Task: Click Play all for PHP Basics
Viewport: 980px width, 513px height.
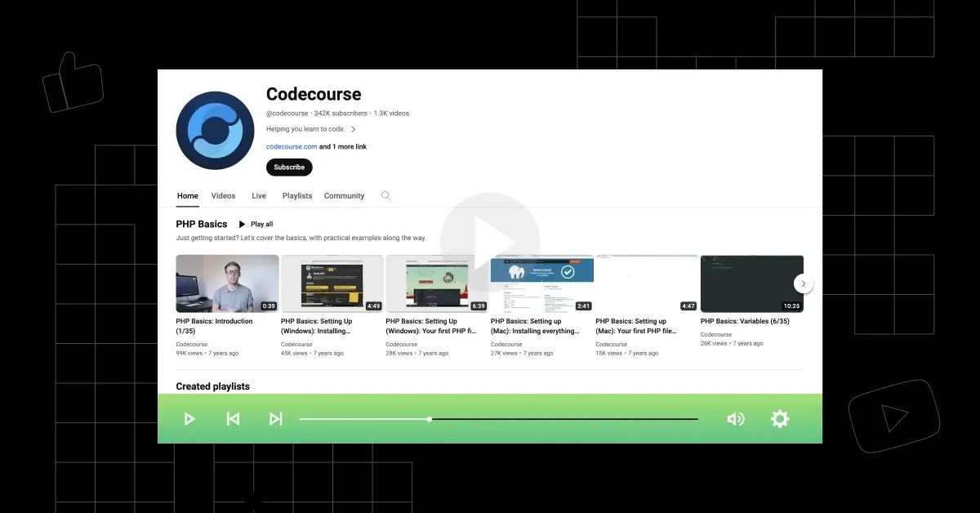Action: pyautogui.click(x=256, y=224)
